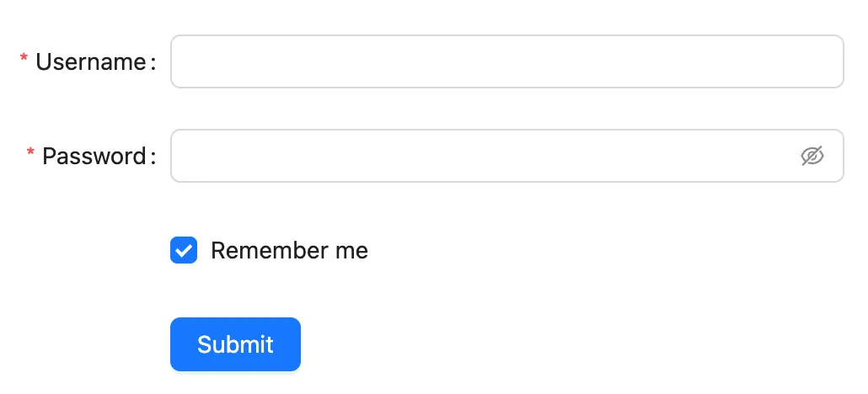Click the Password field label
Screen dimensions: 868x394
94,156
